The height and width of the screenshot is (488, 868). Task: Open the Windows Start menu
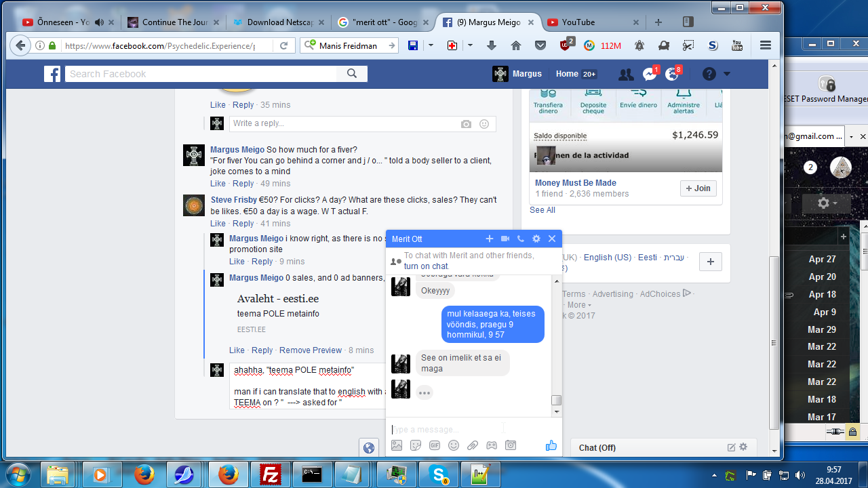pyautogui.click(x=18, y=474)
